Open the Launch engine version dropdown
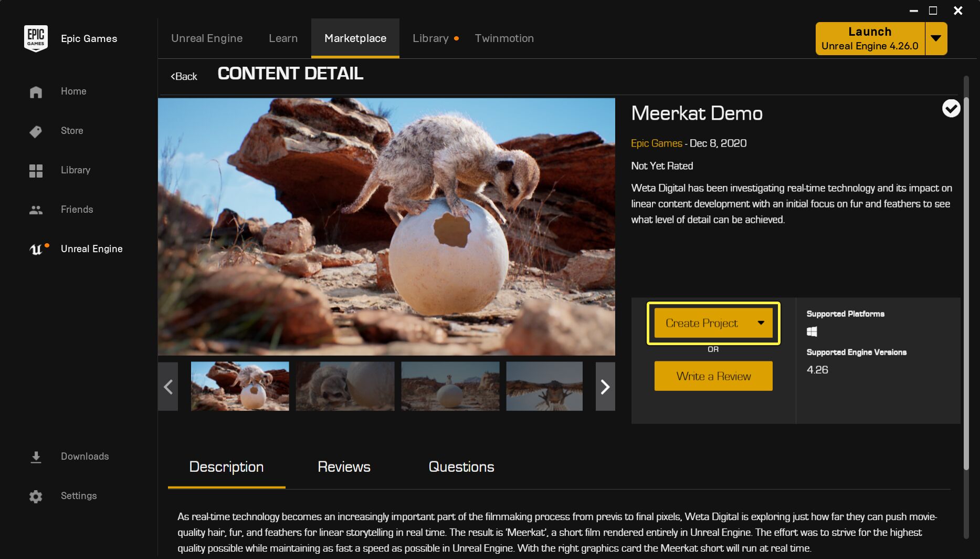Image resolution: width=980 pixels, height=559 pixels. pyautogui.click(x=936, y=38)
